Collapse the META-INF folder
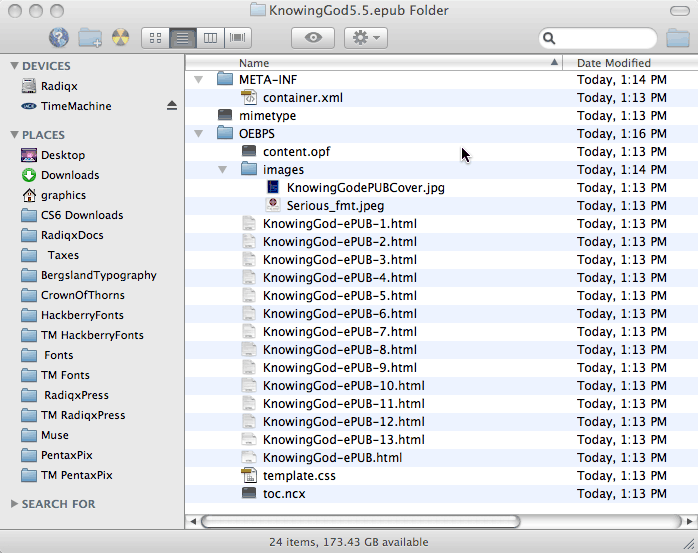 click(x=199, y=80)
